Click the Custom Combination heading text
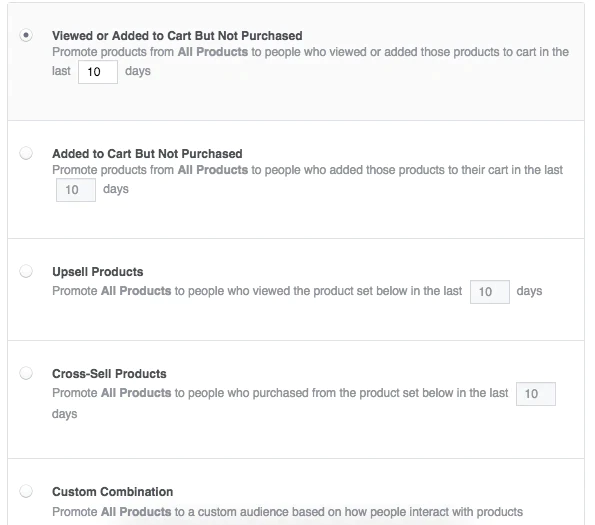Image resolution: width=595 pixels, height=525 pixels. [112, 492]
